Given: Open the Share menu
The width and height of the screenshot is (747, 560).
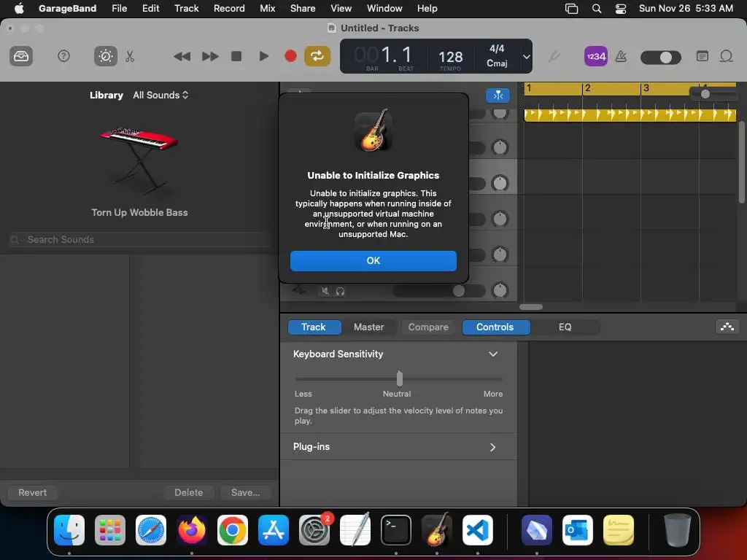Looking at the screenshot, I should tap(303, 8).
